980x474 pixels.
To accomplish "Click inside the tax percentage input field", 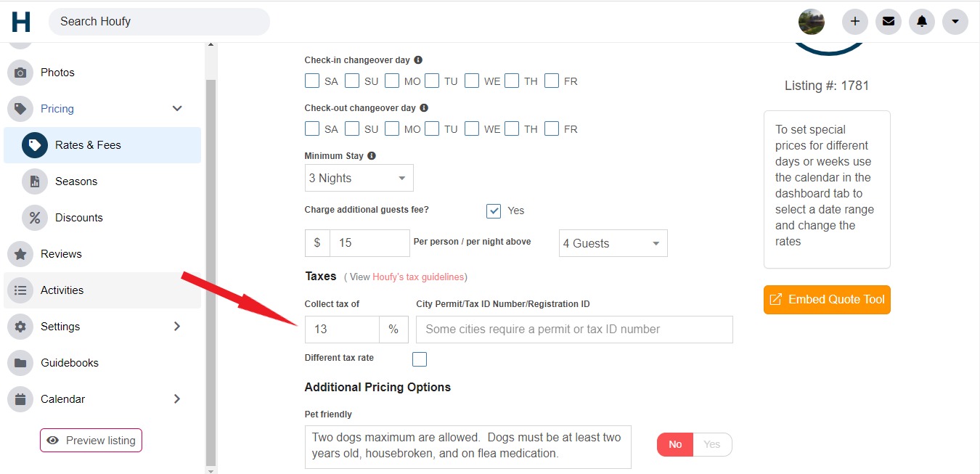I will click(341, 329).
